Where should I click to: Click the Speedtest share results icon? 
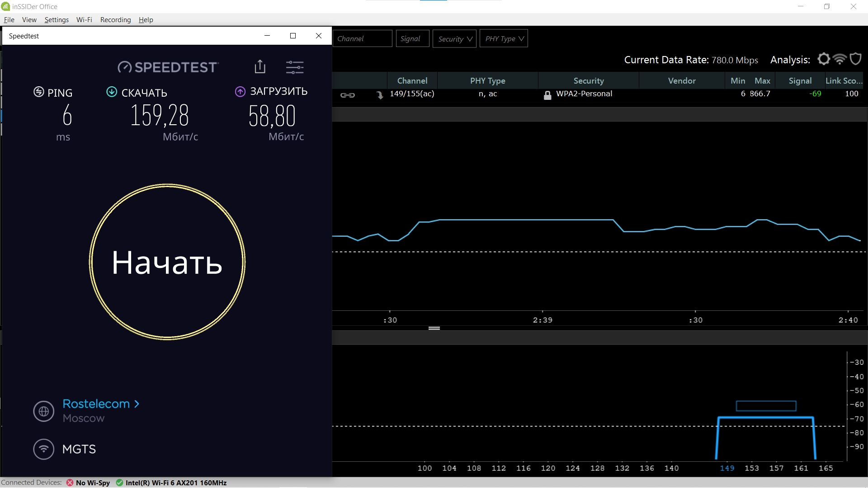260,66
